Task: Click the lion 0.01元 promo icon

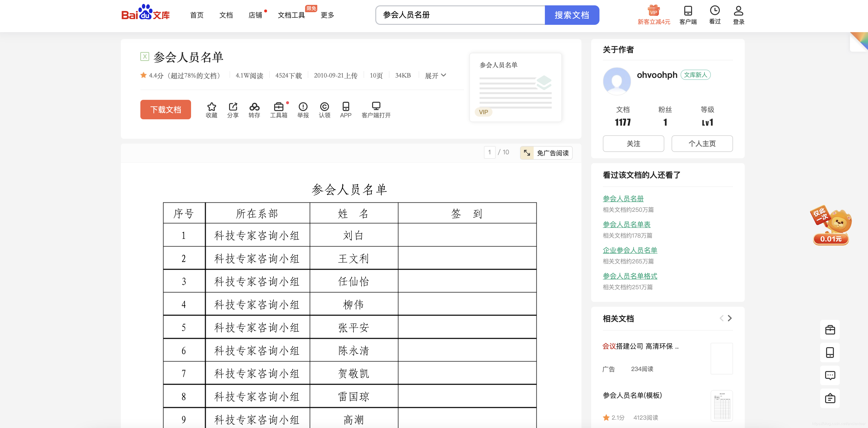Action: click(831, 225)
